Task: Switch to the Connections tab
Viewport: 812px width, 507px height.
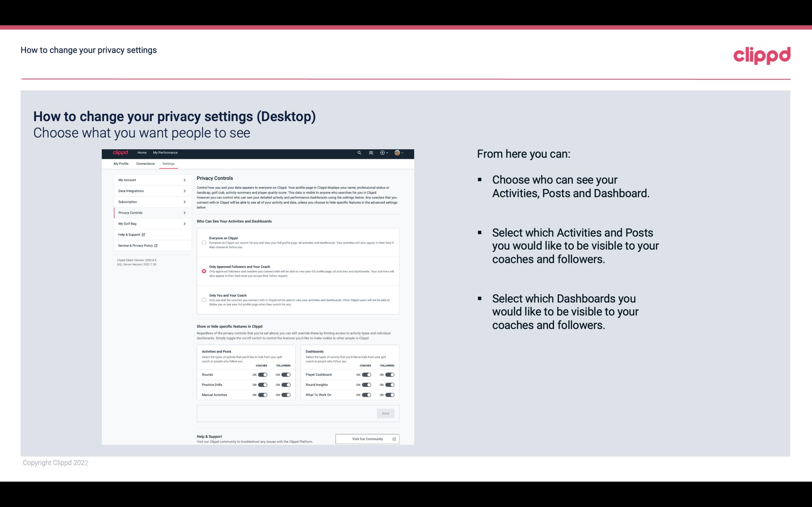Action: [x=145, y=163]
